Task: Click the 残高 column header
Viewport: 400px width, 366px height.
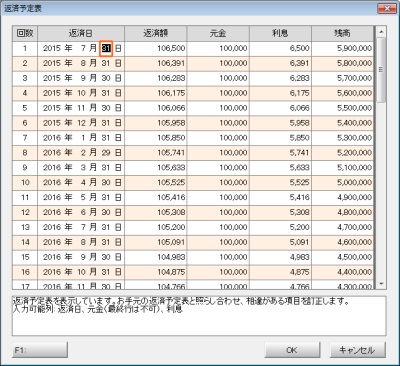Action: pos(343,33)
